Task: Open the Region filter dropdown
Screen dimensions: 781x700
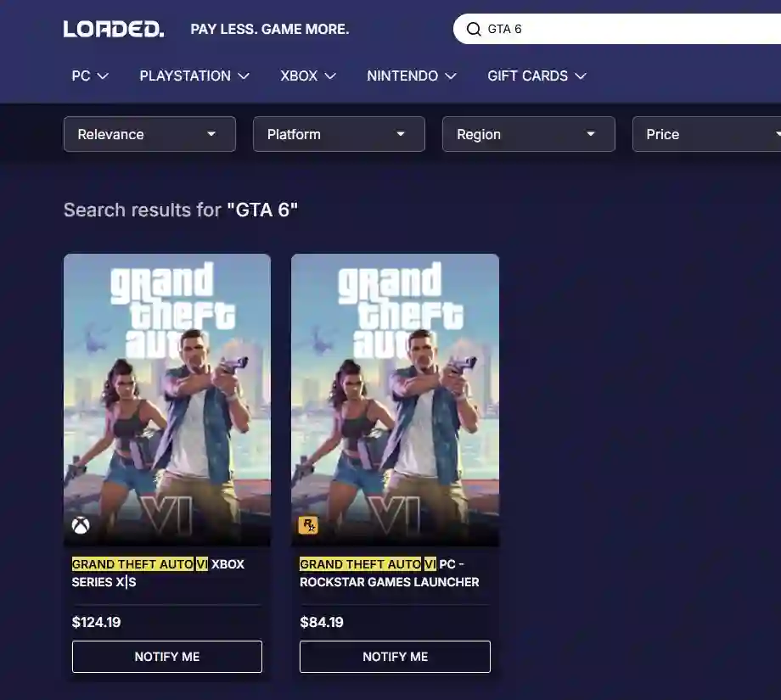Action: click(x=528, y=134)
